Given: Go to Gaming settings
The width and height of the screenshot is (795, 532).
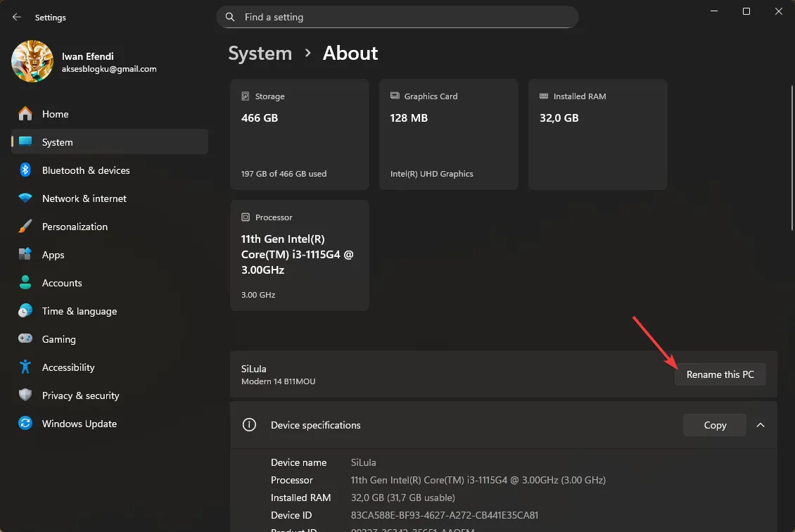Looking at the screenshot, I should (59, 338).
